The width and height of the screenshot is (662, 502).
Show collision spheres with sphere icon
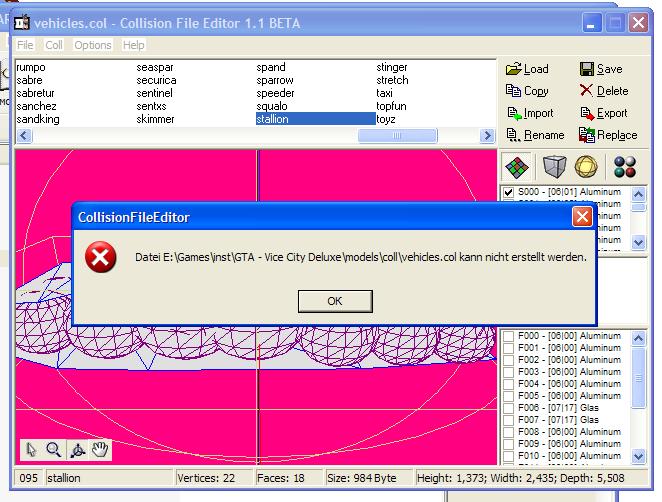588,166
